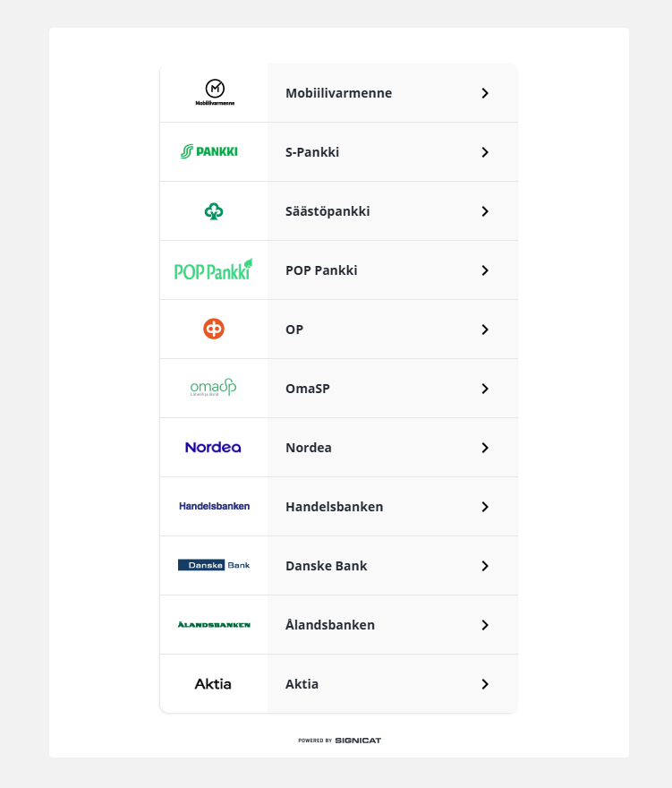Choose S-Pankki as identification method

(x=312, y=152)
